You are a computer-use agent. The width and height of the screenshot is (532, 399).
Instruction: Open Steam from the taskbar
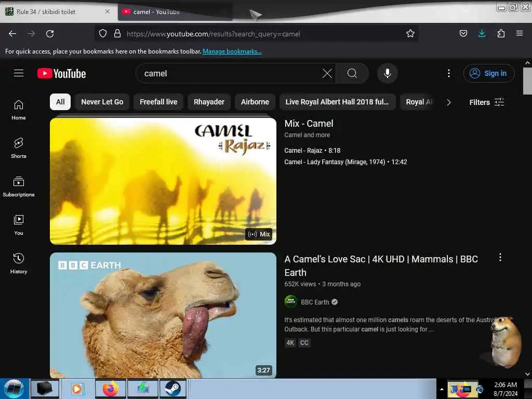coord(172,389)
